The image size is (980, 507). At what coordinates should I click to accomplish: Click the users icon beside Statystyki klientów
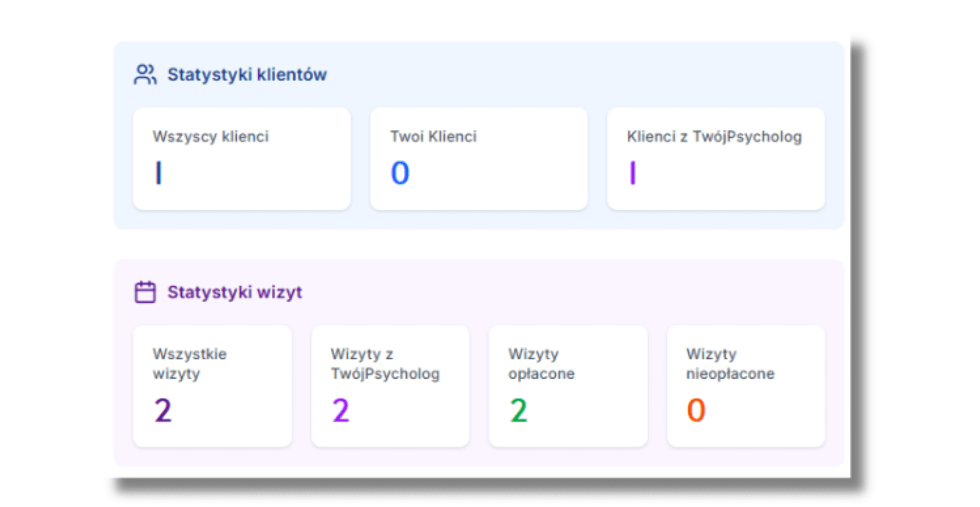point(145,75)
